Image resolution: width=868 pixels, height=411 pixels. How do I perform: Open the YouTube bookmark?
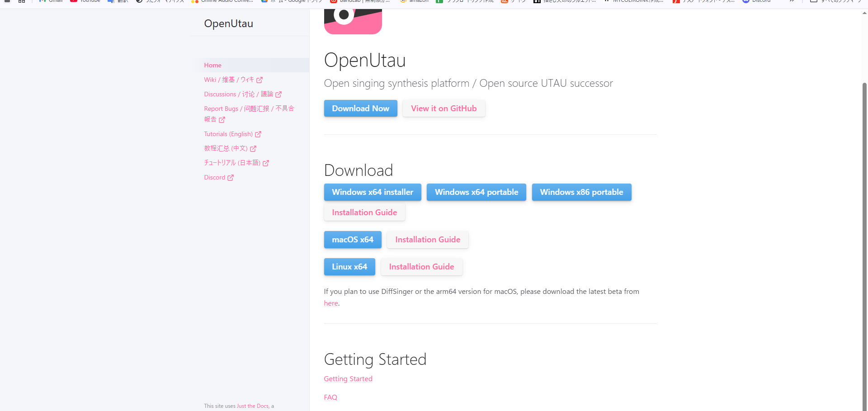(85, 1)
